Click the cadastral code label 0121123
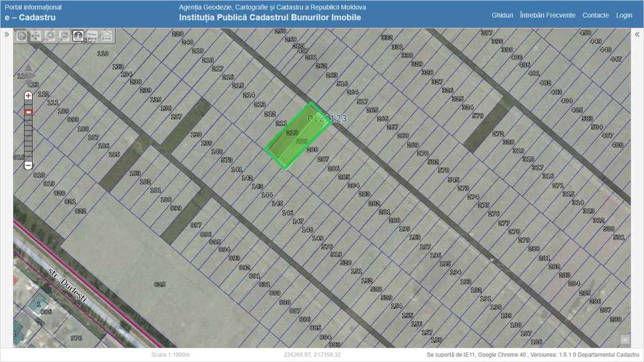This screenshot has height=362, width=644. pyautogui.click(x=327, y=118)
